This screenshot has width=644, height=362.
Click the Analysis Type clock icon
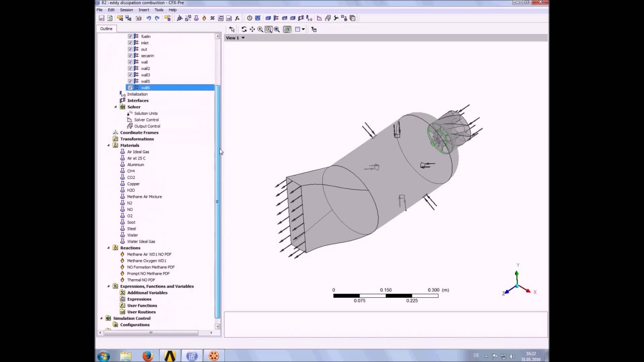pyautogui.click(x=250, y=18)
